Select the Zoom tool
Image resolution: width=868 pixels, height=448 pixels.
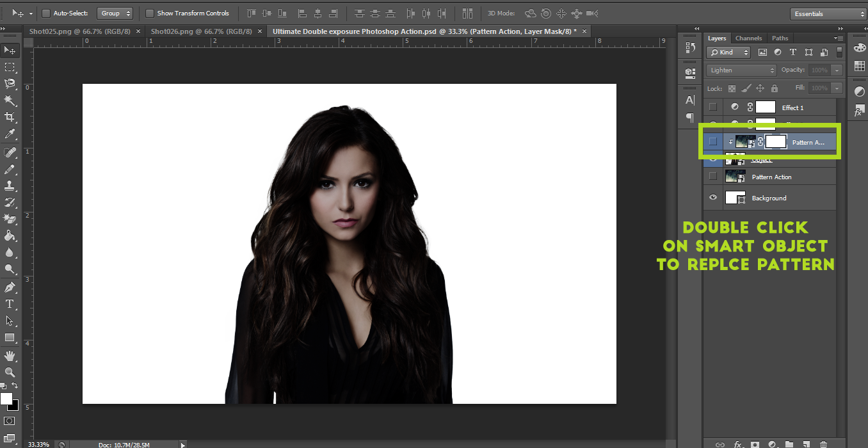(x=10, y=372)
